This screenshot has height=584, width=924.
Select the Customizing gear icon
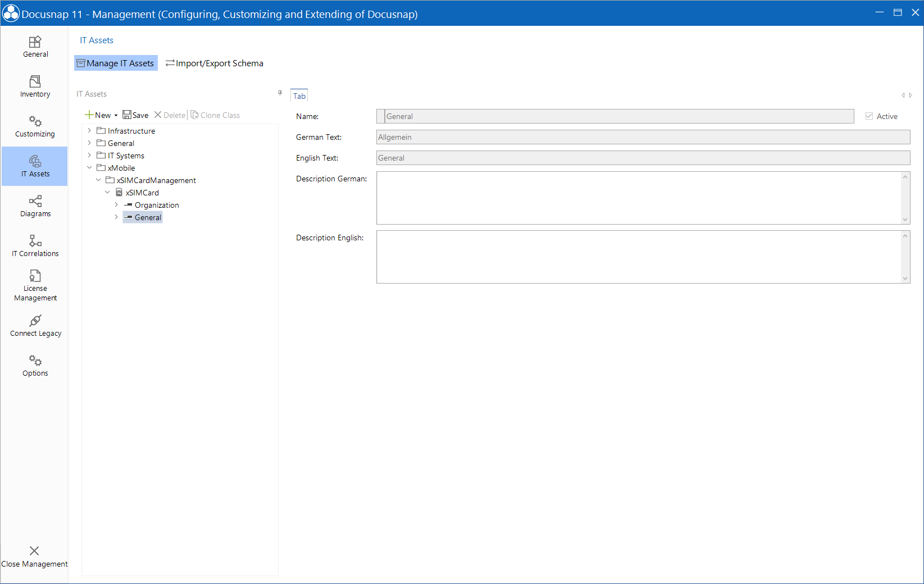[x=35, y=125]
